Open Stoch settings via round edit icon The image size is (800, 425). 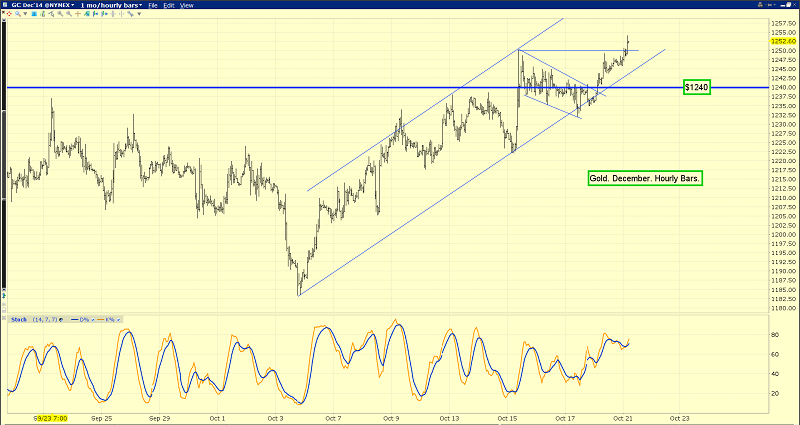pyautogui.click(x=61, y=320)
